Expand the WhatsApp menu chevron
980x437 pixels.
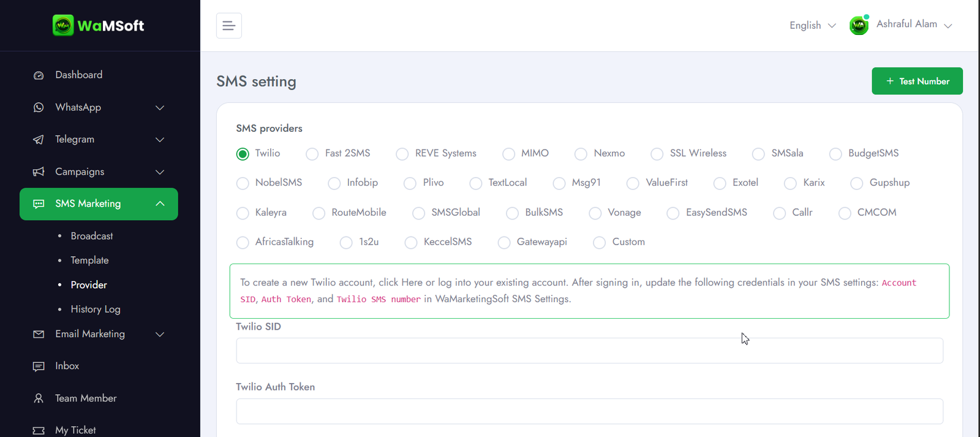(160, 108)
